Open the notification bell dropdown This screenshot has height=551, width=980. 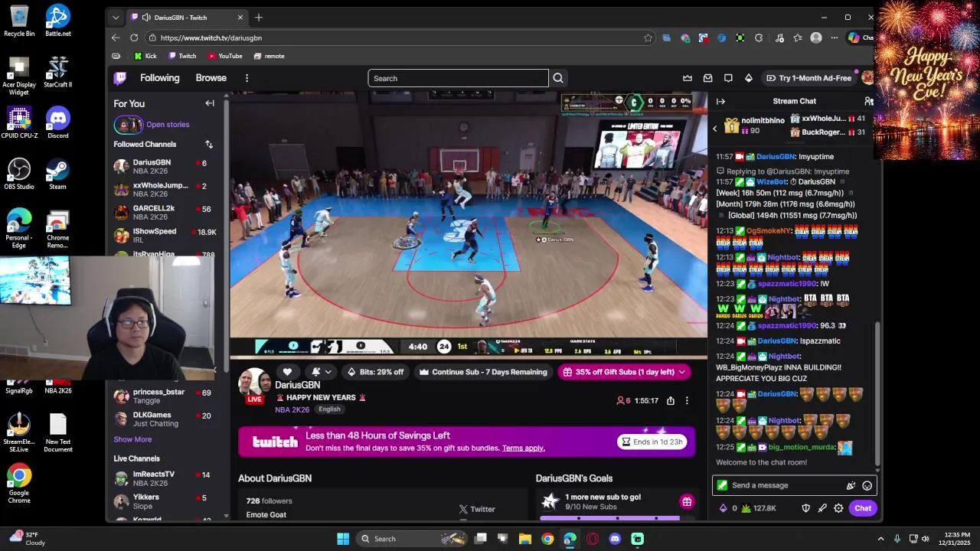[x=322, y=372]
